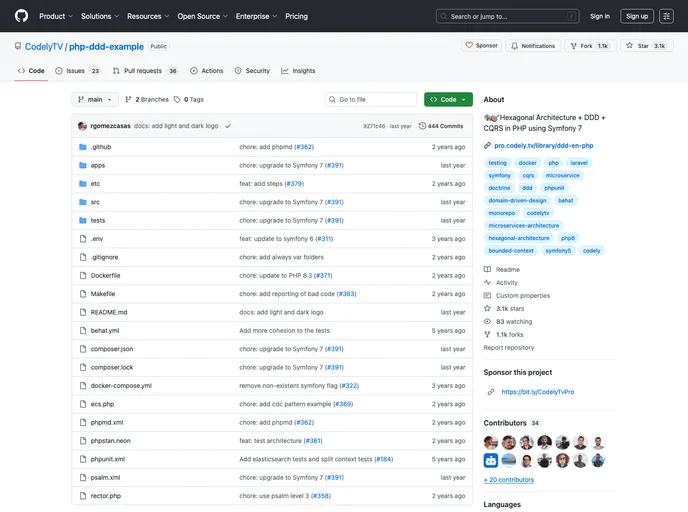
Task: Click the Go to file input
Action: click(x=371, y=100)
